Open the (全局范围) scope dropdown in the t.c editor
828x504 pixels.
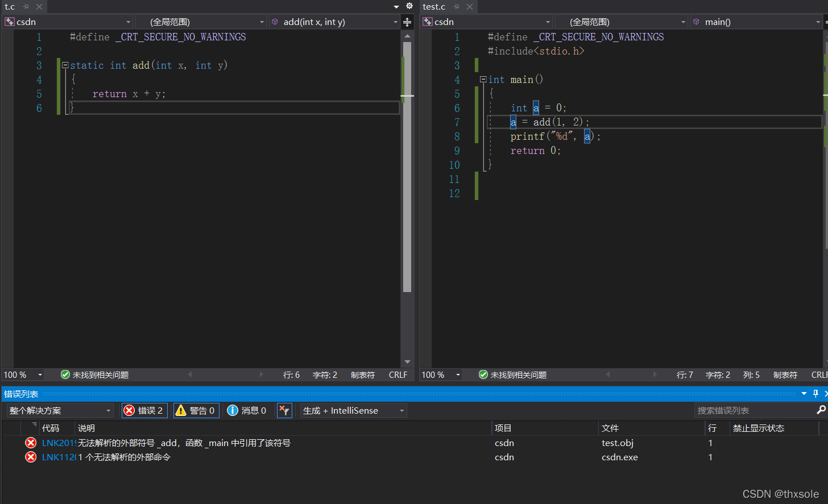click(x=201, y=22)
